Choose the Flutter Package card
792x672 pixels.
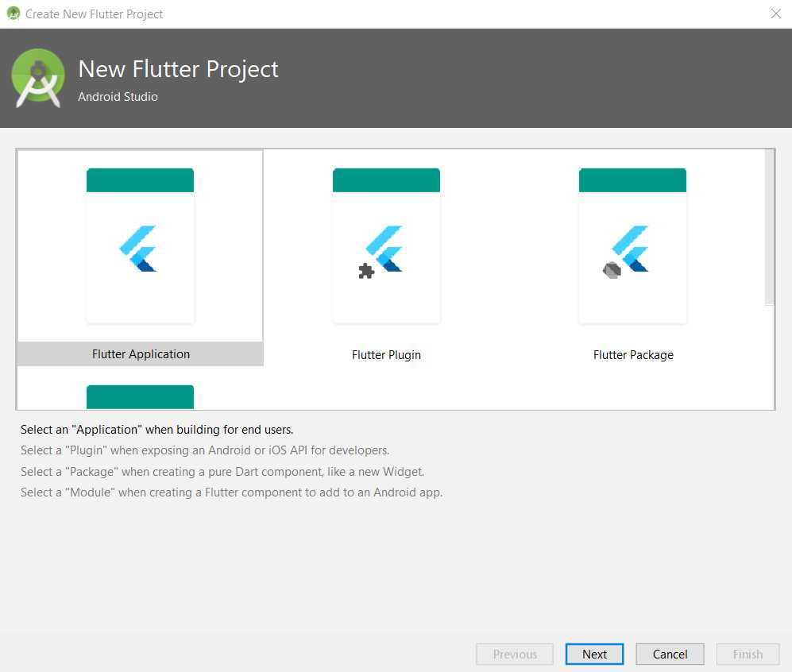[632, 254]
